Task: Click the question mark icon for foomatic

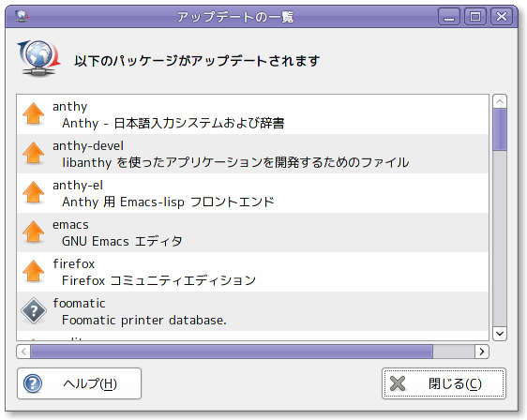Action: [34, 311]
